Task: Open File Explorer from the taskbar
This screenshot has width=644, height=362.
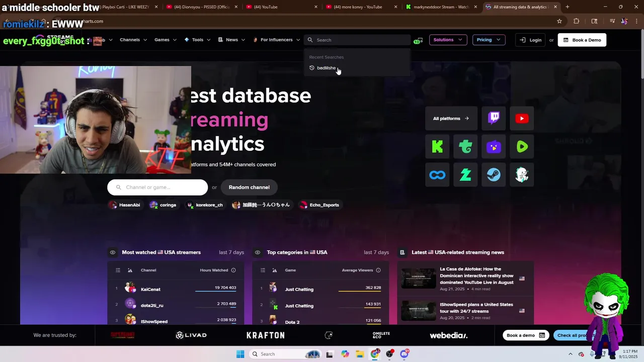Action: (x=360, y=354)
